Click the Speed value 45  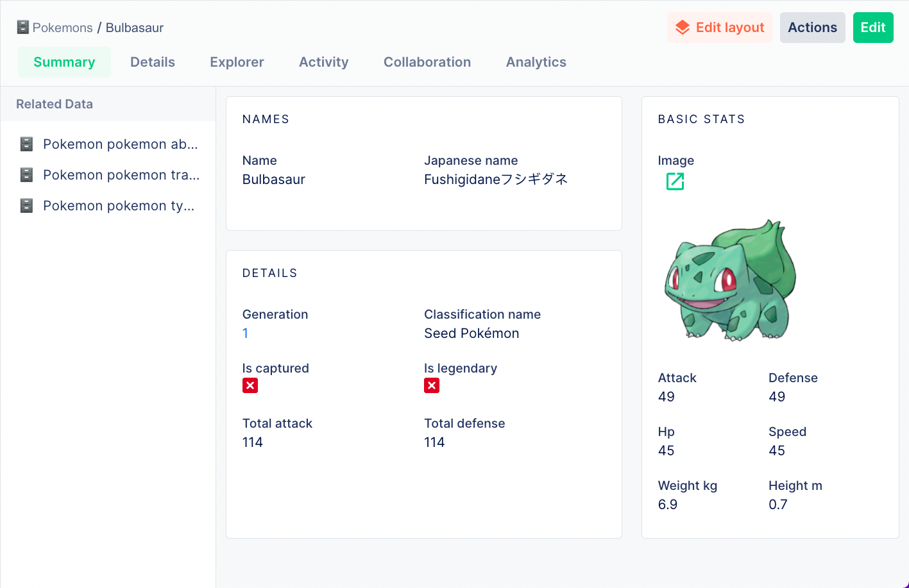tap(777, 451)
